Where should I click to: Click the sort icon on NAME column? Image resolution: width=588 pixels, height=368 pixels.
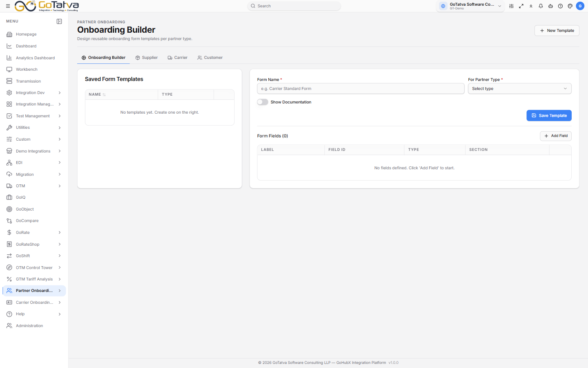[x=104, y=94]
